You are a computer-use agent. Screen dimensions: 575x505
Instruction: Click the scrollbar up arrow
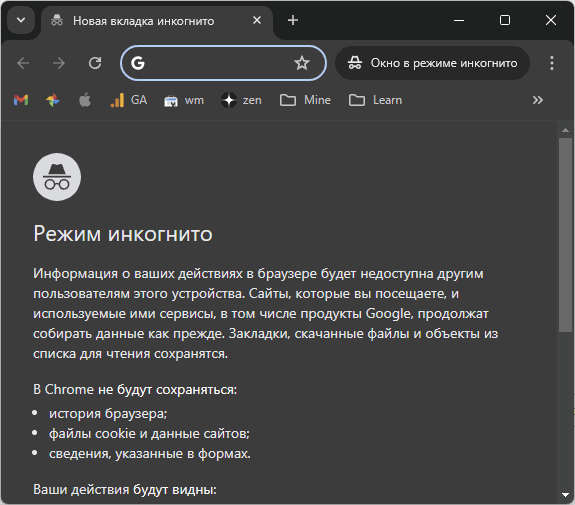click(565, 130)
